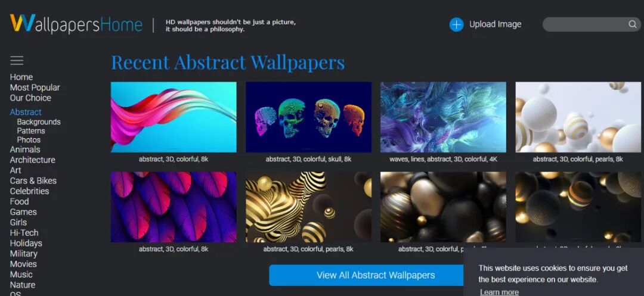Open the Upload Image link
Screen dimensions: 644x296
pyautogui.click(x=495, y=24)
